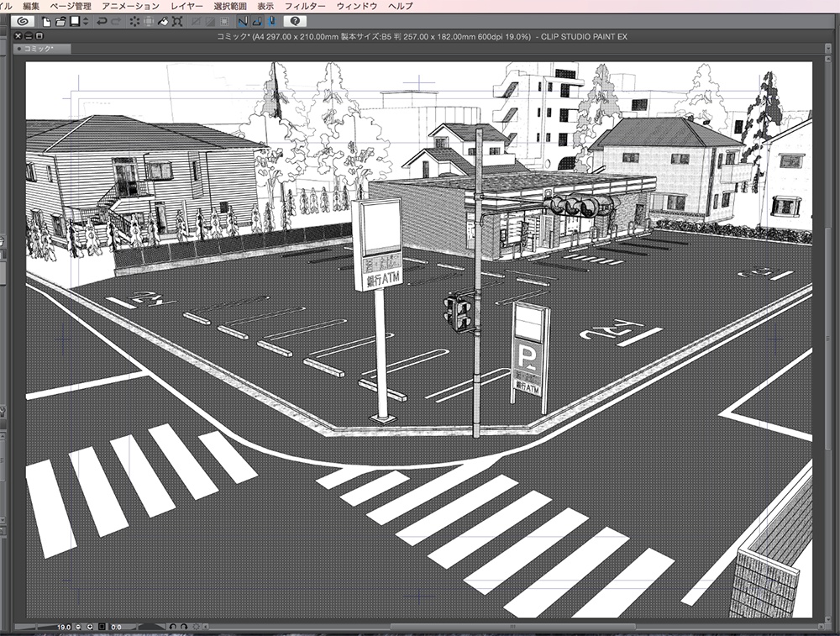Toggle Snap to Ruler
This screenshot has width=840, height=636.
[x=244, y=21]
